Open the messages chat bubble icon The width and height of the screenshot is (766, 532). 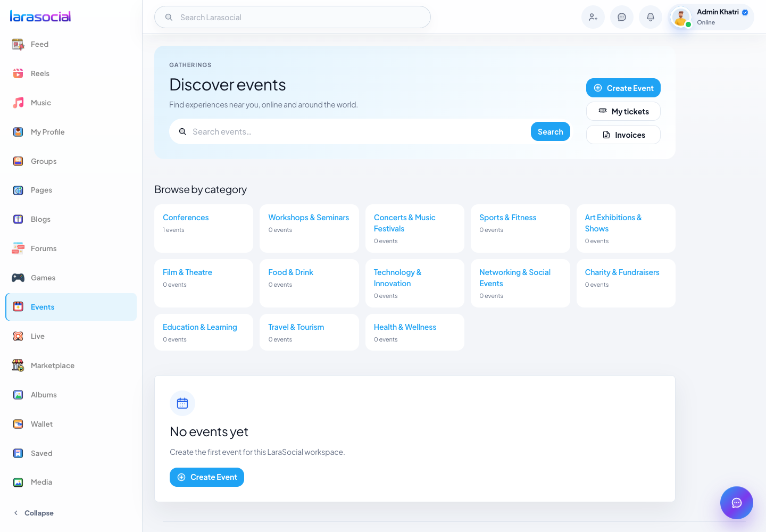coord(622,17)
